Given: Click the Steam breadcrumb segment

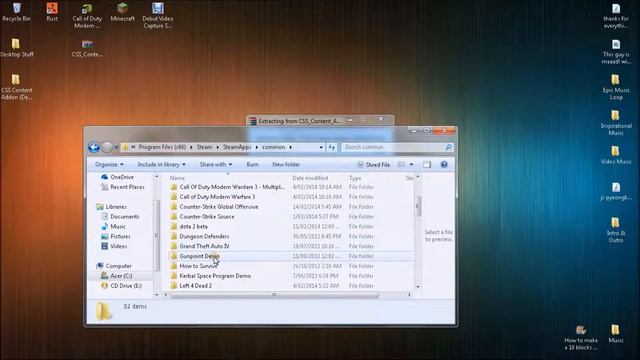Looking at the screenshot, I should 204,147.
